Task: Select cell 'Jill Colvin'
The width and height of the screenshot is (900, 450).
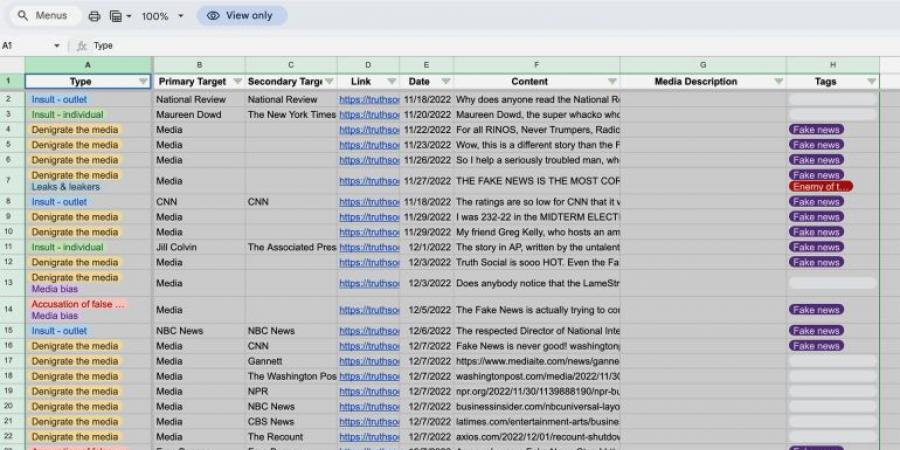Action: 199,247
